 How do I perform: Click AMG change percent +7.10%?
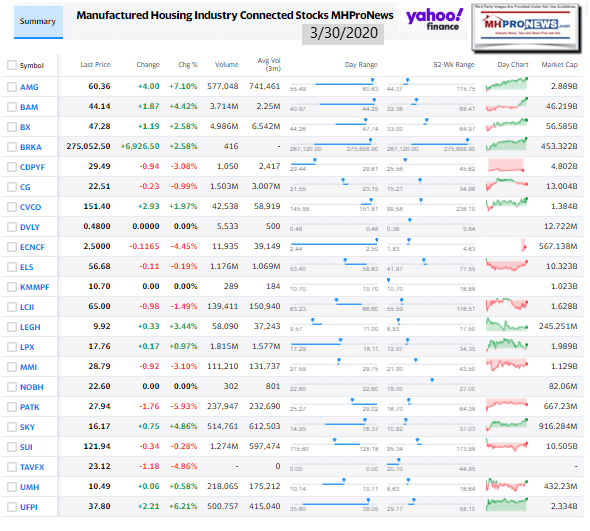coord(183,86)
